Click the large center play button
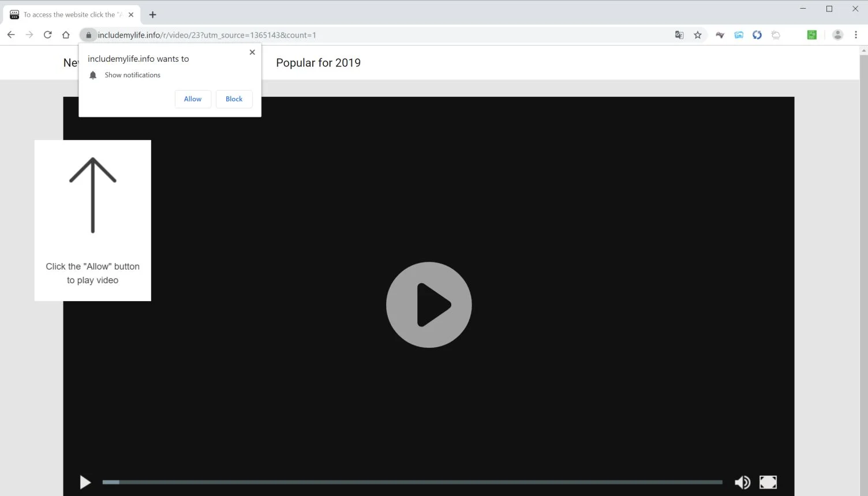The height and width of the screenshot is (496, 868). (x=429, y=305)
